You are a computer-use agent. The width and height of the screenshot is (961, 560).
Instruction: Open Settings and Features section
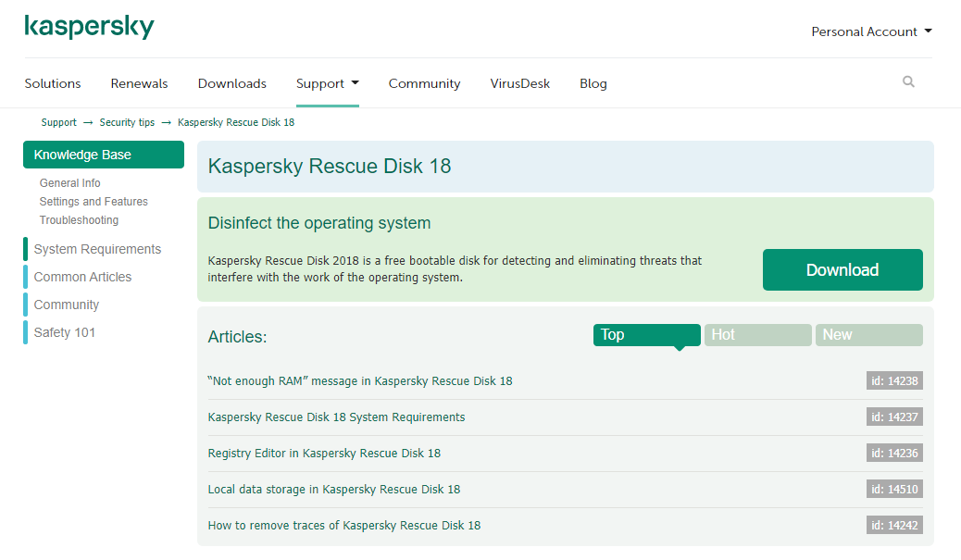pos(94,202)
